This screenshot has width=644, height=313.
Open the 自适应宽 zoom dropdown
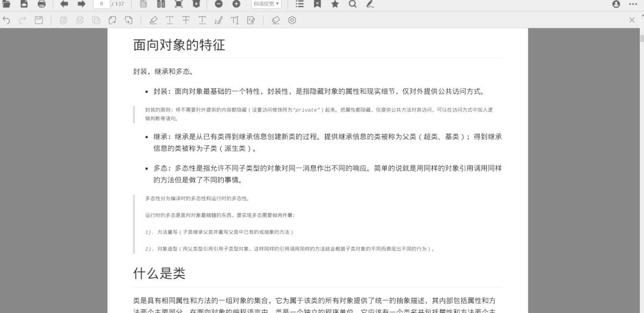pyautogui.click(x=266, y=4)
